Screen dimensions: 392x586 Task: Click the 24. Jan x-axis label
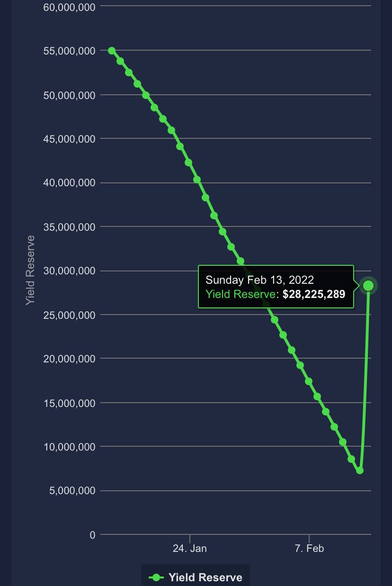pos(189,549)
